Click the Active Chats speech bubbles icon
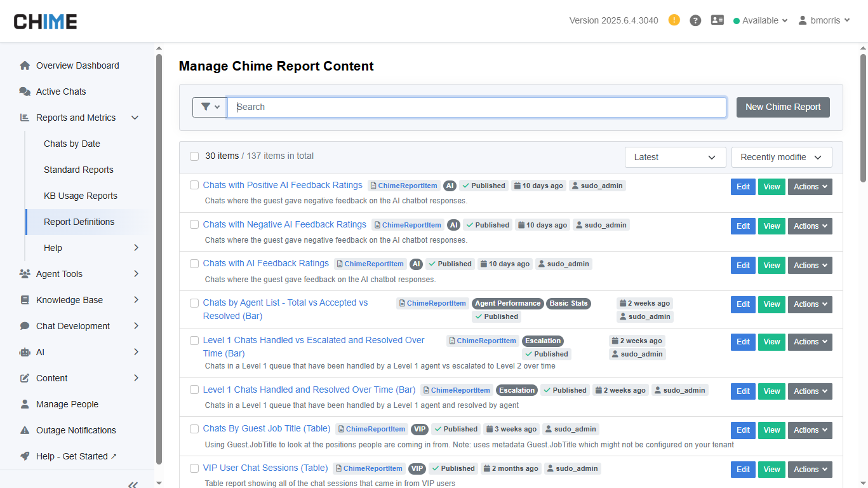Viewport: 868px width, 488px height. (25, 91)
